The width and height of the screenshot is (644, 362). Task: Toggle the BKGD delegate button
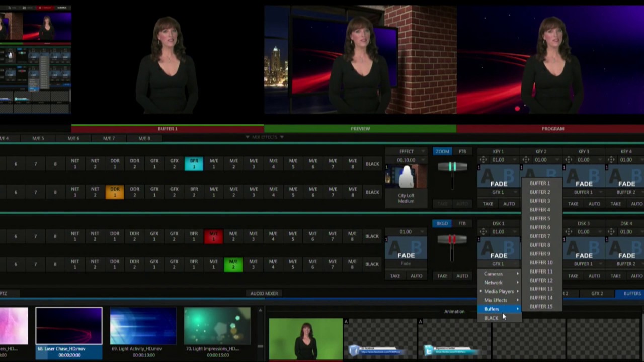point(442,223)
